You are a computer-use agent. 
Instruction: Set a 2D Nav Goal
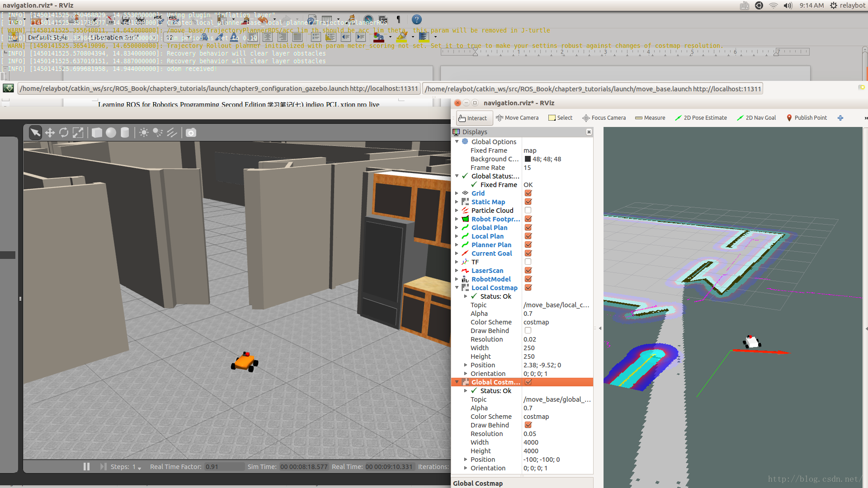click(x=756, y=118)
